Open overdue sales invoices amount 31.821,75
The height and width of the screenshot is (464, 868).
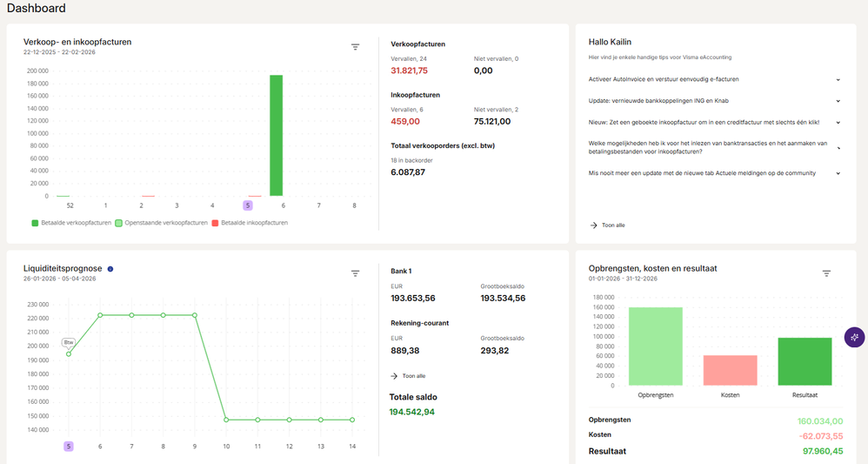point(409,71)
